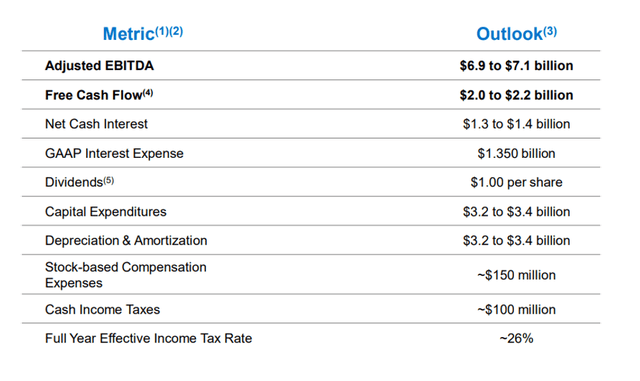This screenshot has height=381, width=640.
Task: Select the Cash Income Taxes label
Action: point(102,310)
